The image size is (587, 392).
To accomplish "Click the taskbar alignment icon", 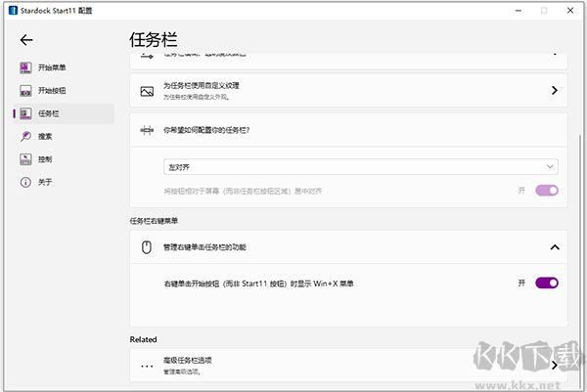I will point(147,130).
